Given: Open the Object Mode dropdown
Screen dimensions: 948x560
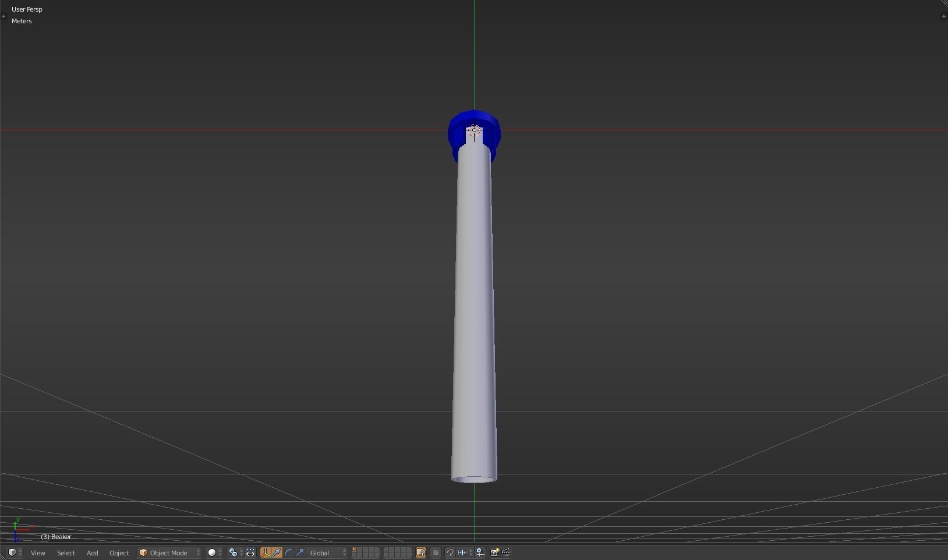Looking at the screenshot, I should point(169,552).
